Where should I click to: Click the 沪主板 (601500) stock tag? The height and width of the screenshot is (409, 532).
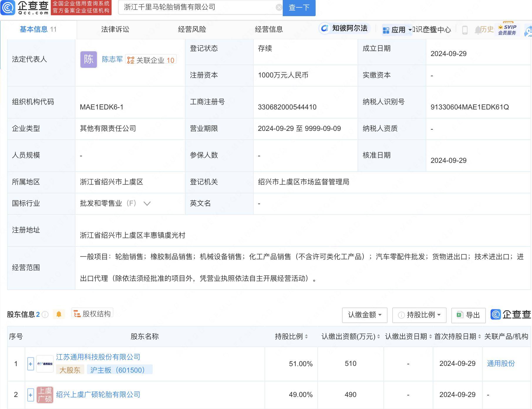pos(119,370)
